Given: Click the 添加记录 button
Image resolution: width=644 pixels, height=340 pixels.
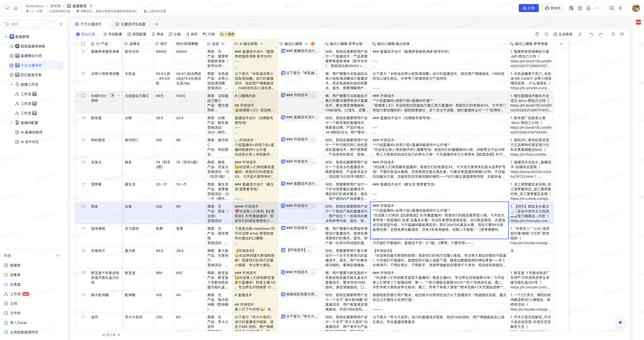Looking at the screenshot, I should [x=86, y=34].
